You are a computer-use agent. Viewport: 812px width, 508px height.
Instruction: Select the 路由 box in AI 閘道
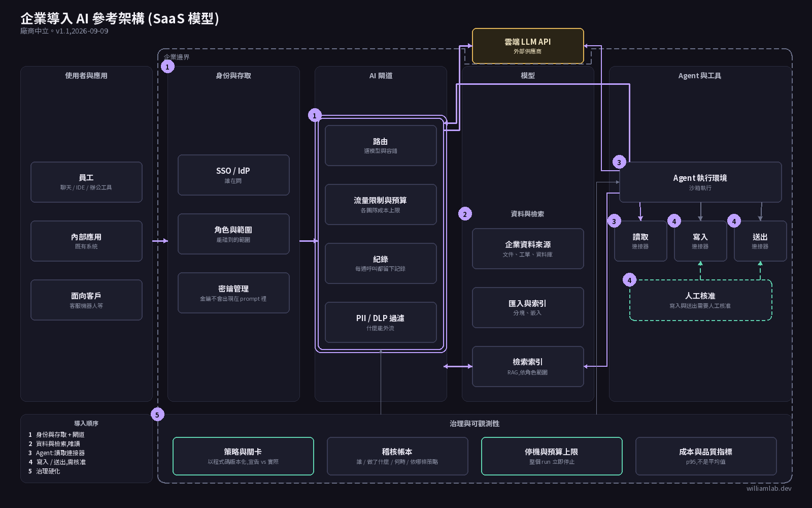click(381, 146)
